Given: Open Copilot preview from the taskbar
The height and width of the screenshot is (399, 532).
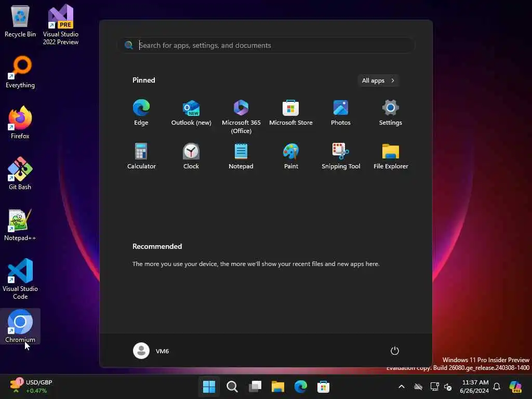Looking at the screenshot, I should coord(515,387).
